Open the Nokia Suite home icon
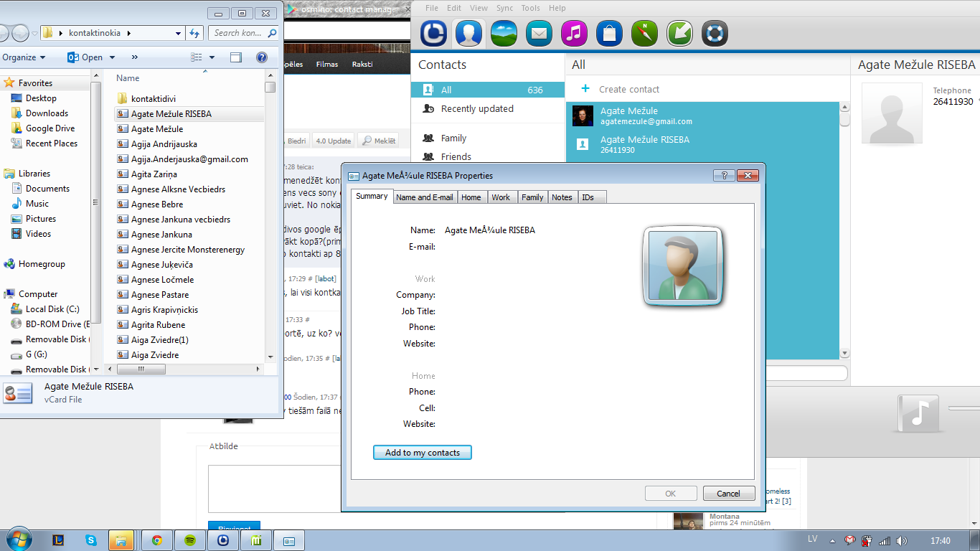 coord(433,33)
